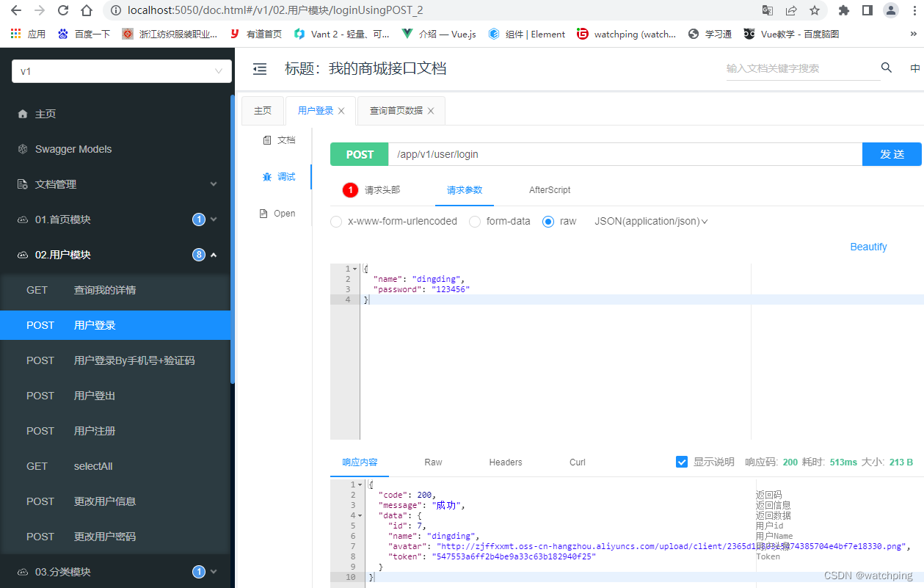This screenshot has width=924, height=588.
Task: Open POST 更改用户密码 endpoint
Action: click(x=115, y=537)
